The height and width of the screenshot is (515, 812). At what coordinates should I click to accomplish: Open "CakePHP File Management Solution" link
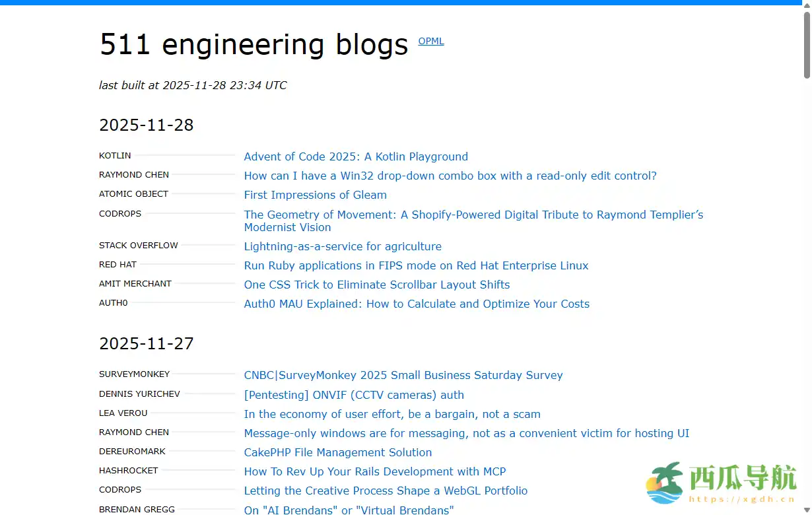tap(337, 452)
